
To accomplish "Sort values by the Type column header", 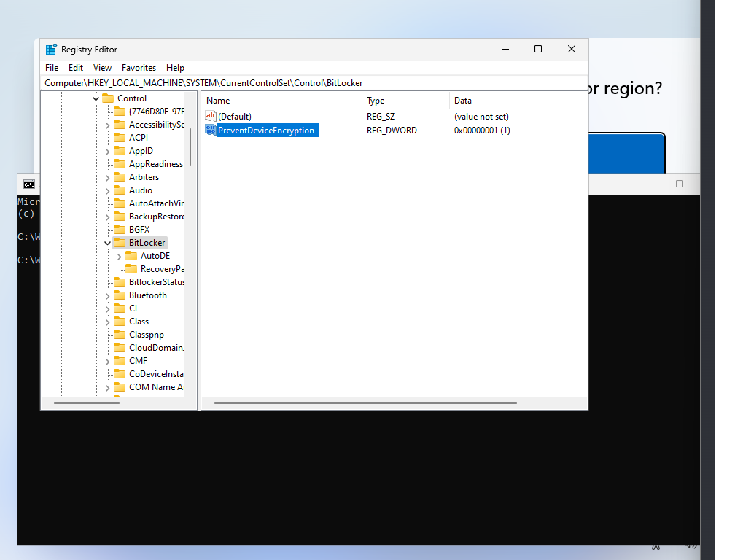I will pyautogui.click(x=375, y=100).
